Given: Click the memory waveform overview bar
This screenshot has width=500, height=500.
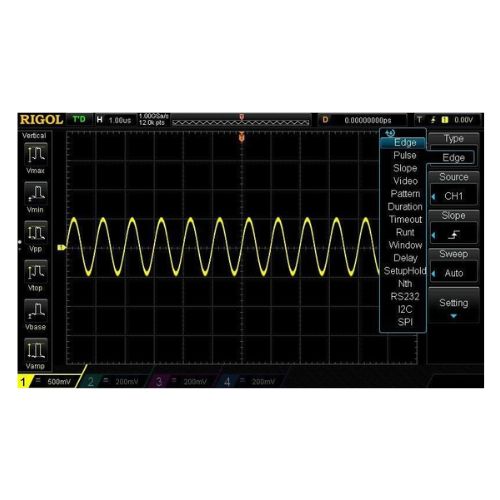Looking at the screenshot, I should [241, 123].
